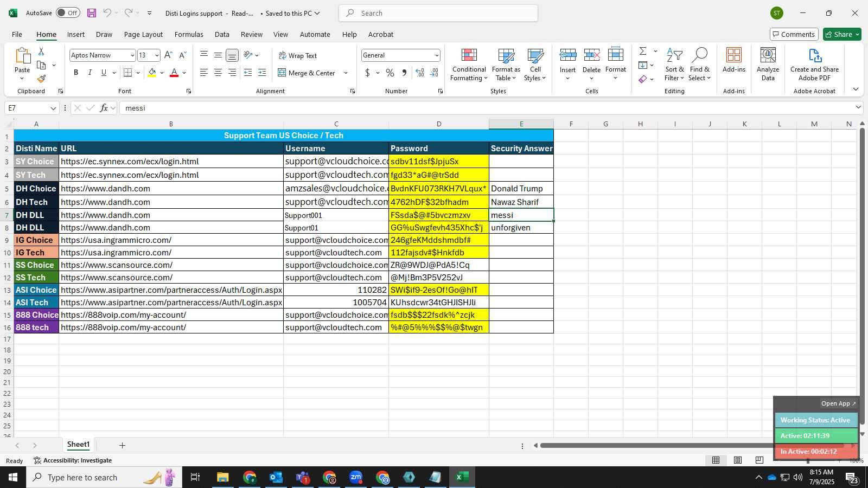The height and width of the screenshot is (488, 868).
Task: Open the File menu
Action: tap(17, 34)
